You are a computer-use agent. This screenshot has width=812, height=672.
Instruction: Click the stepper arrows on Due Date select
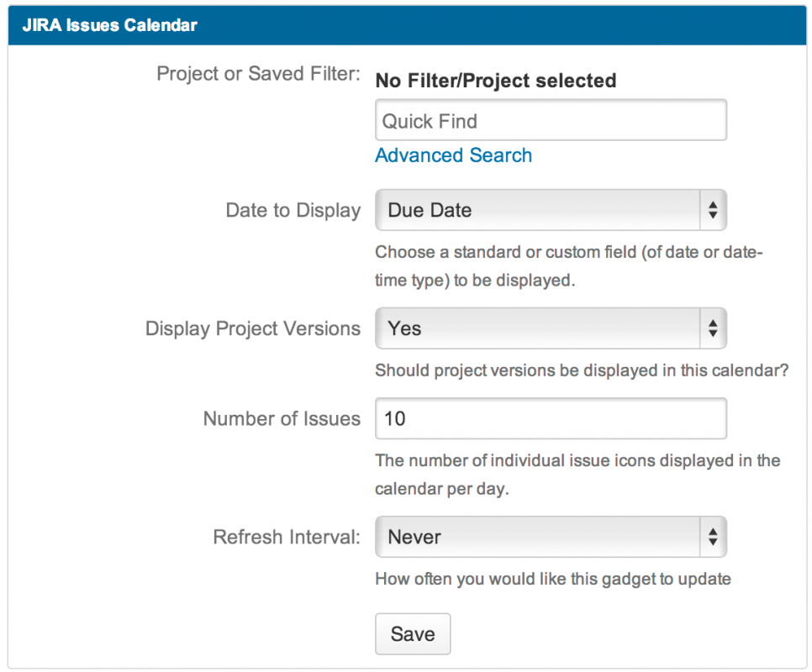[x=712, y=210]
